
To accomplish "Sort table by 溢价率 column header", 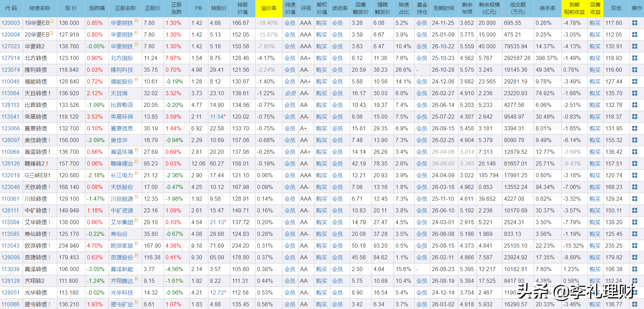I will pos(269,8).
